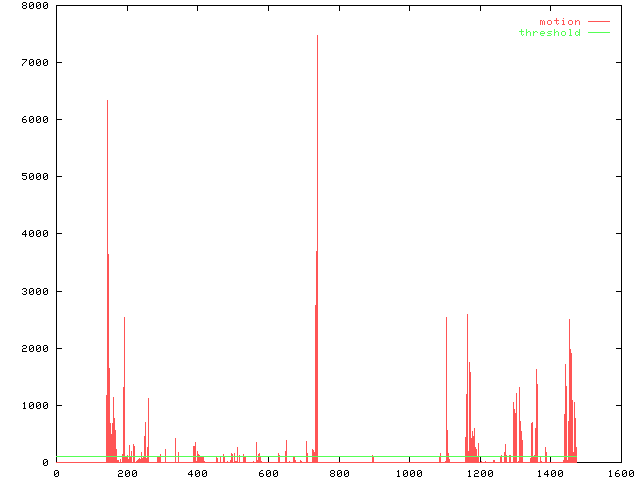Click the tallest motion peak near 7500
This screenshot has height=480, width=640.
(317, 37)
